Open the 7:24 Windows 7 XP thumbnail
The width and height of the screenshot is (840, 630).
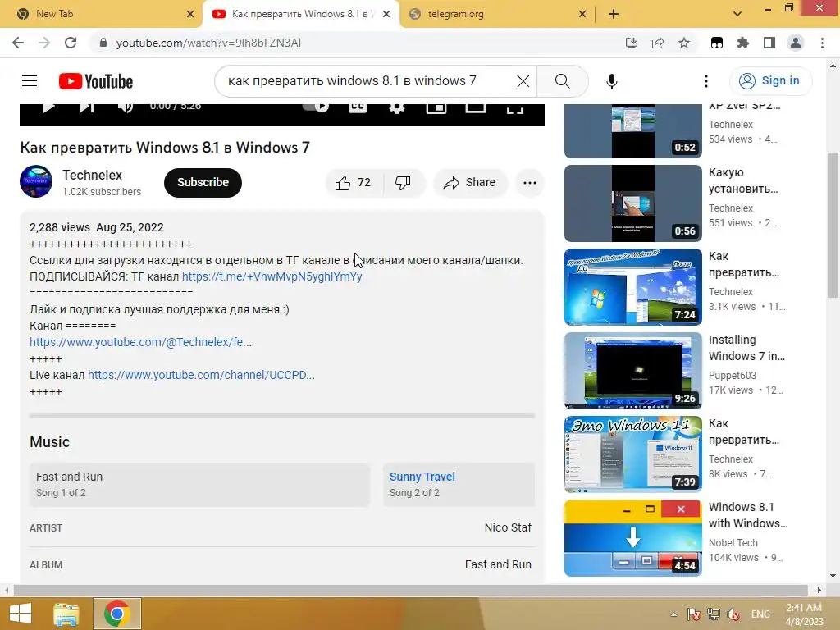click(632, 286)
